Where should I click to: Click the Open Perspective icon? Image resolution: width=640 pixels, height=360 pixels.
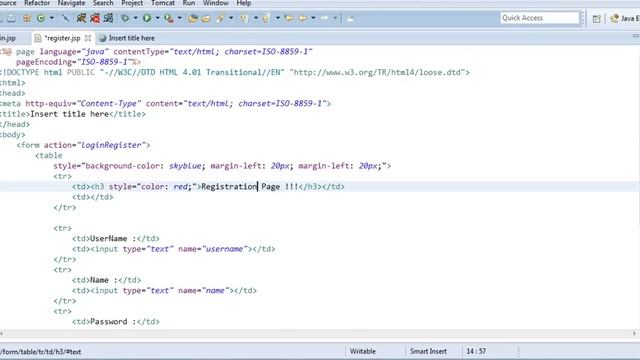pos(596,18)
